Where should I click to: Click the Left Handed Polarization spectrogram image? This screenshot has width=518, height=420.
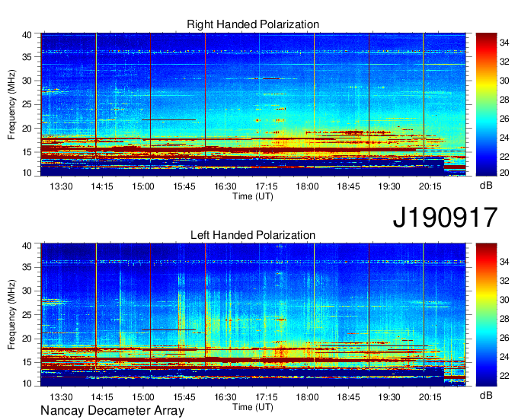pyautogui.click(x=253, y=315)
